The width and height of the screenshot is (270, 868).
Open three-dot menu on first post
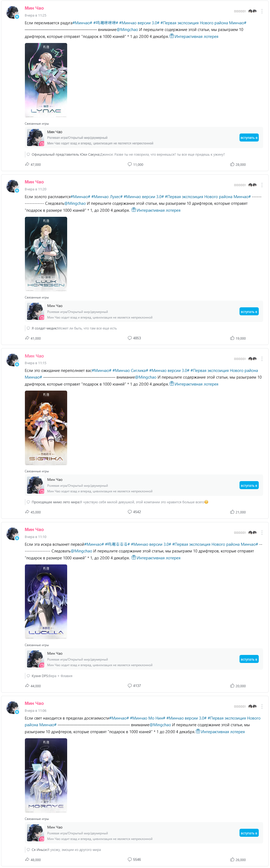pos(262,11)
